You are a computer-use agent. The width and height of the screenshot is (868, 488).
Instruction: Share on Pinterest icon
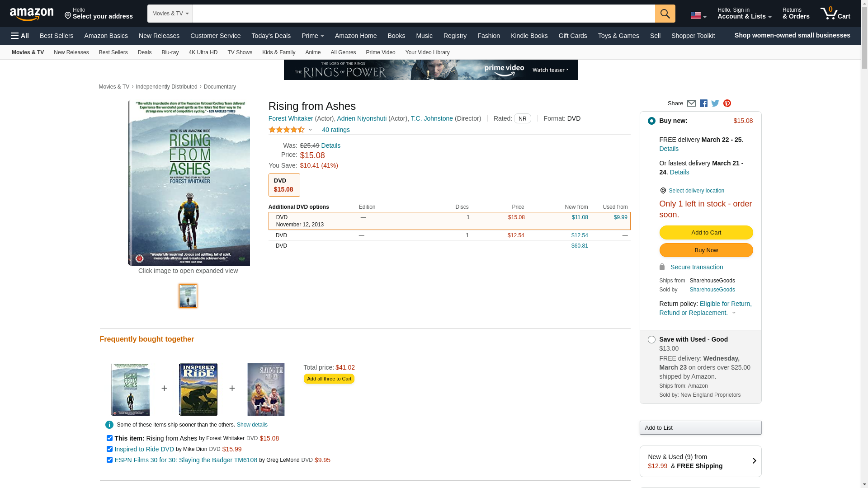[x=727, y=103]
